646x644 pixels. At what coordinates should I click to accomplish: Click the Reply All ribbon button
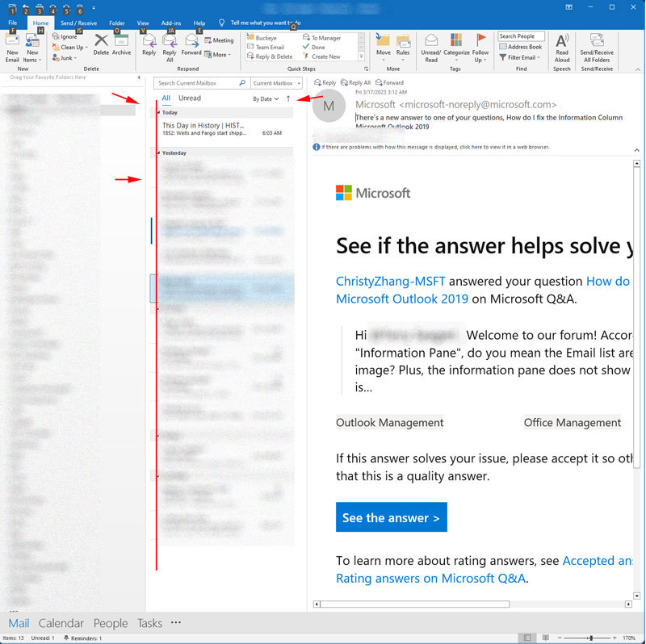[170, 48]
